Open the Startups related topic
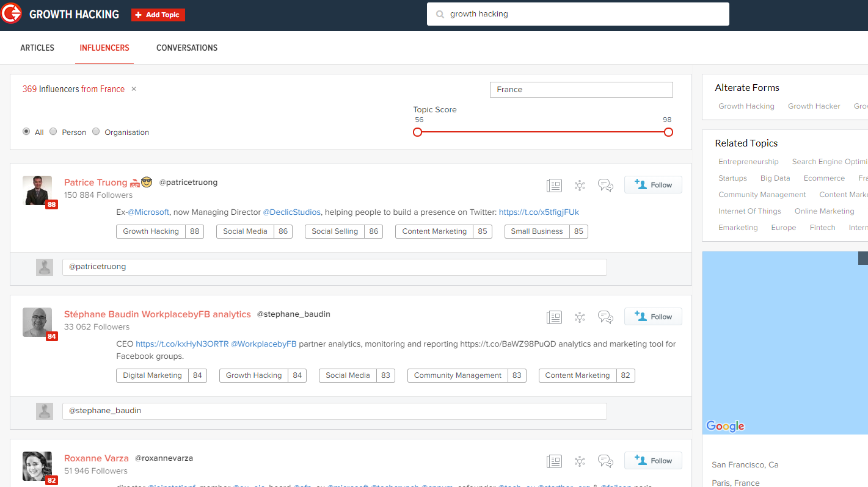This screenshot has width=868, height=487. [x=732, y=178]
